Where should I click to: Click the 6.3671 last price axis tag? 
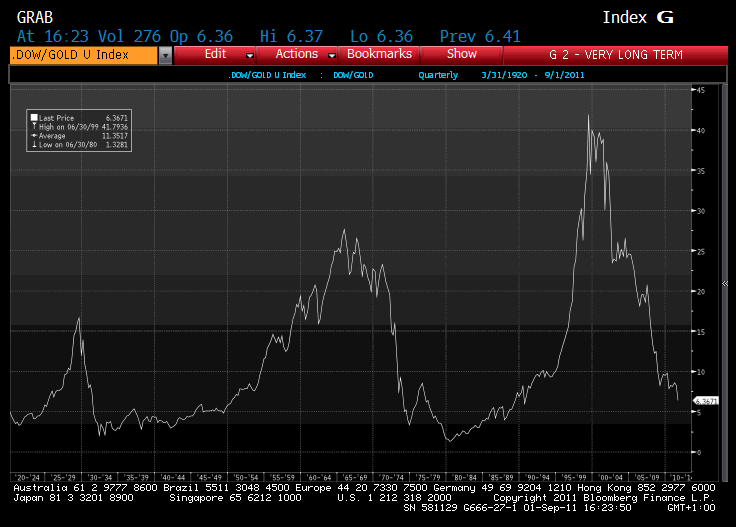pos(706,401)
